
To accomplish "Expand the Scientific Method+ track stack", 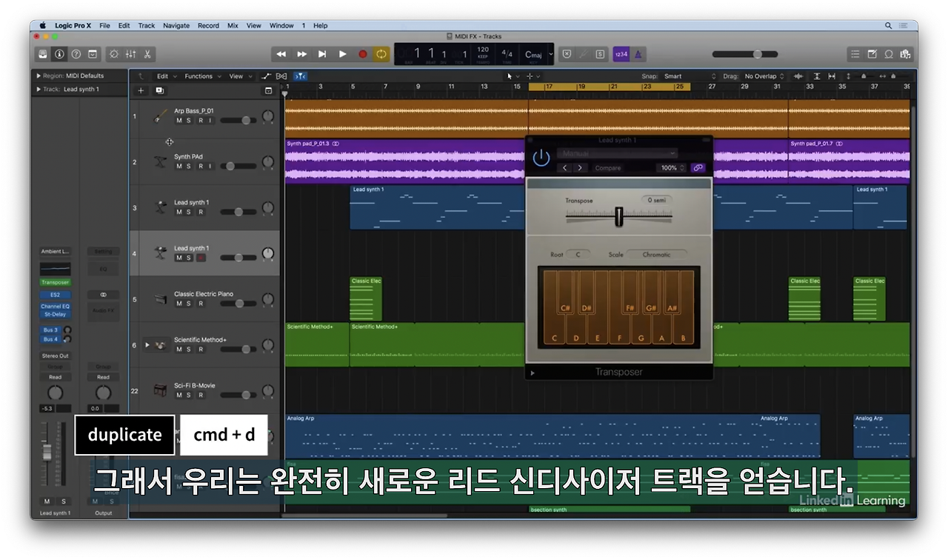I will (147, 345).
